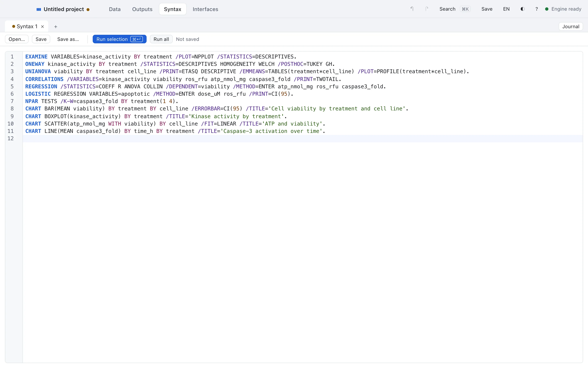Click the REGRESSION keyword on line 5
This screenshot has height=368, width=588.
(41, 86)
